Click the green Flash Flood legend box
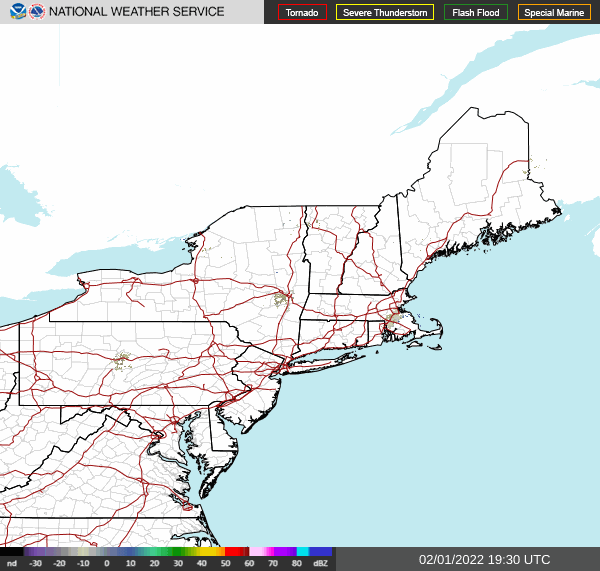The height and width of the screenshot is (571, 600). click(476, 13)
